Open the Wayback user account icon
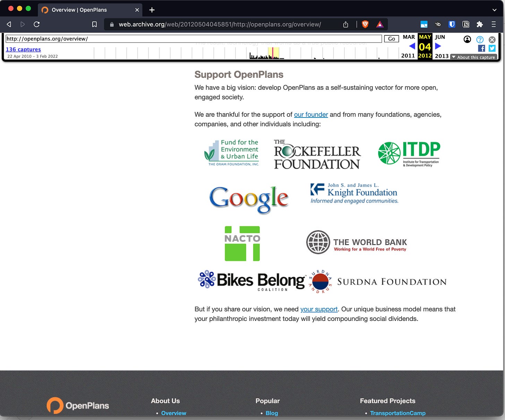Screen dimensions: 505x420 point(467,39)
